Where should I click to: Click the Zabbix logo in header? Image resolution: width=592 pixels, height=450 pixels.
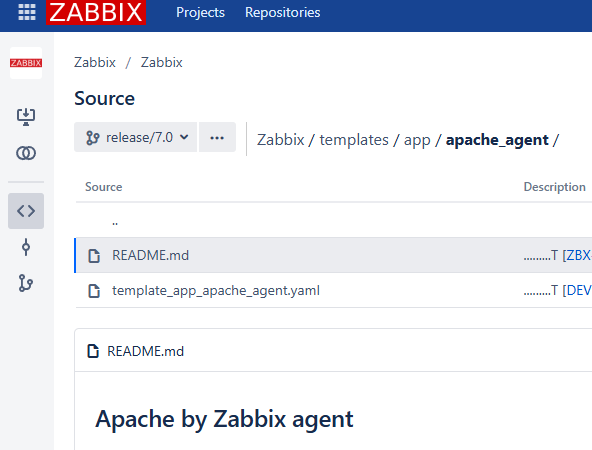pyautogui.click(x=96, y=12)
